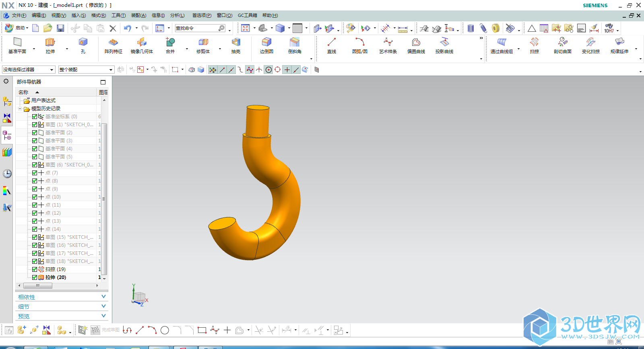This screenshot has height=349, width=644.
Task: Toggle checkbox for 点 (10)
Action: point(35,197)
